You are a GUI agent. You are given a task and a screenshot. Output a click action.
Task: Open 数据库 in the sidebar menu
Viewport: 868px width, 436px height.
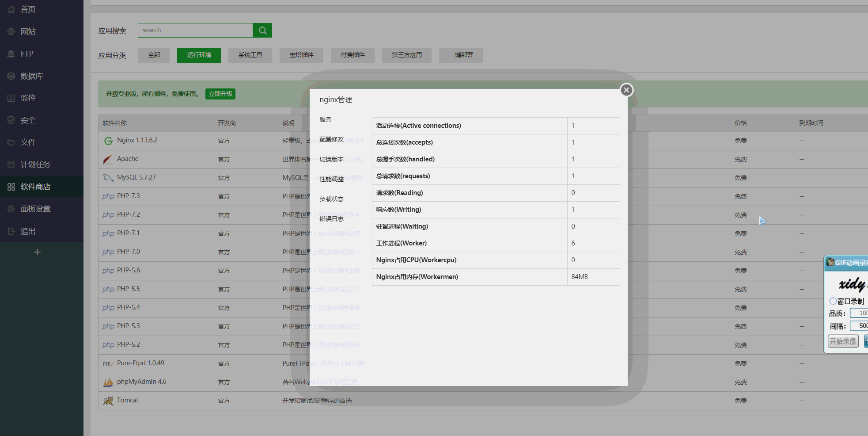[32, 76]
